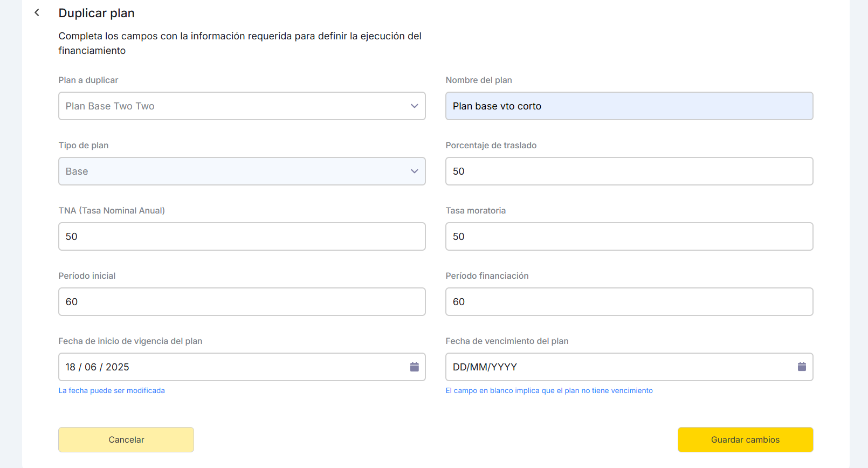The image size is (868, 468).
Task: Expand the Plan a duplicar chevron
Action: (414, 106)
